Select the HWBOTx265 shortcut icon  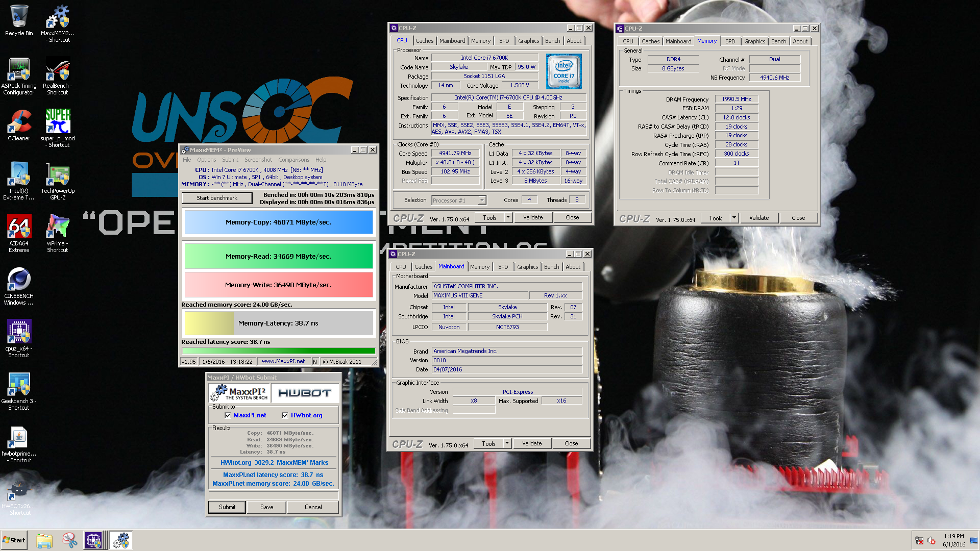tap(19, 496)
